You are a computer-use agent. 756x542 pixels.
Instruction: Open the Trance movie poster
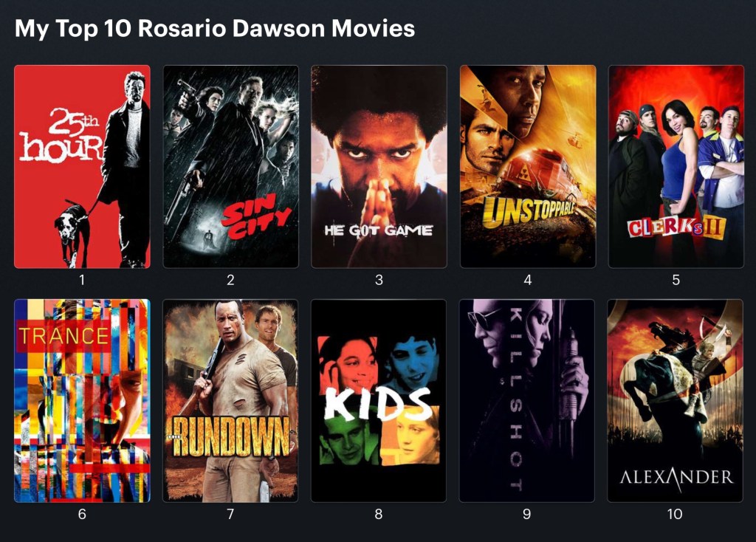(x=82, y=401)
